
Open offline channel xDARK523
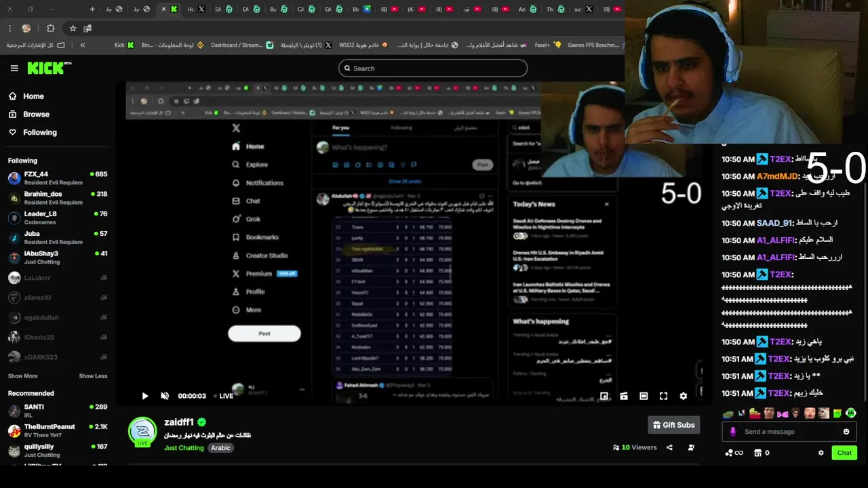57,357
